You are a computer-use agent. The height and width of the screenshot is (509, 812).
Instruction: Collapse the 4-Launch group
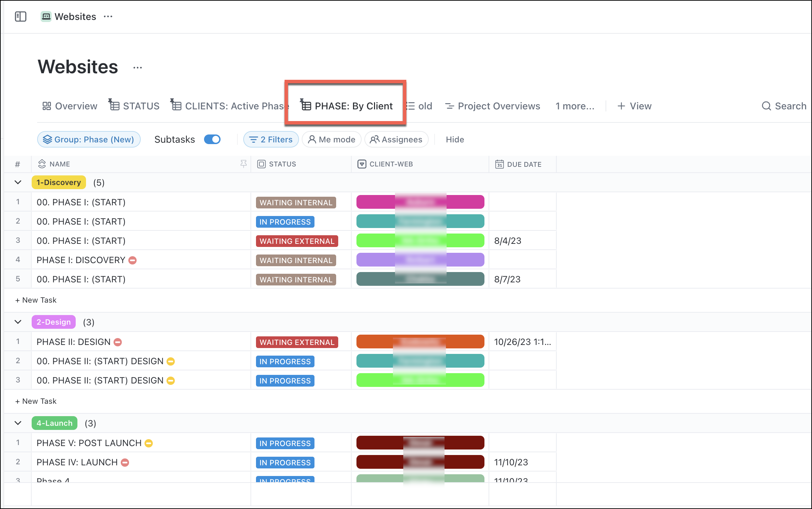[x=18, y=423]
